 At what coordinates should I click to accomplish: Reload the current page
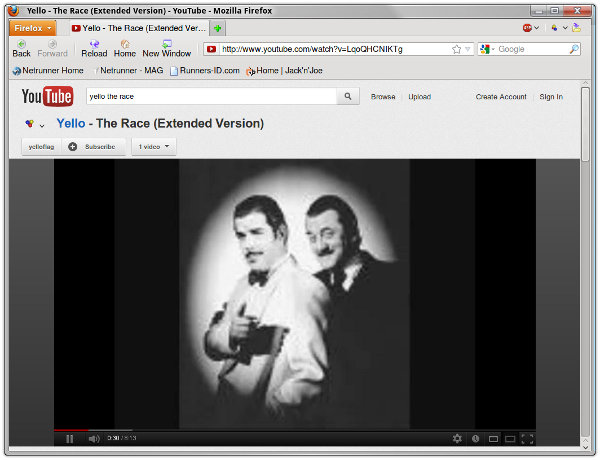pyautogui.click(x=94, y=49)
